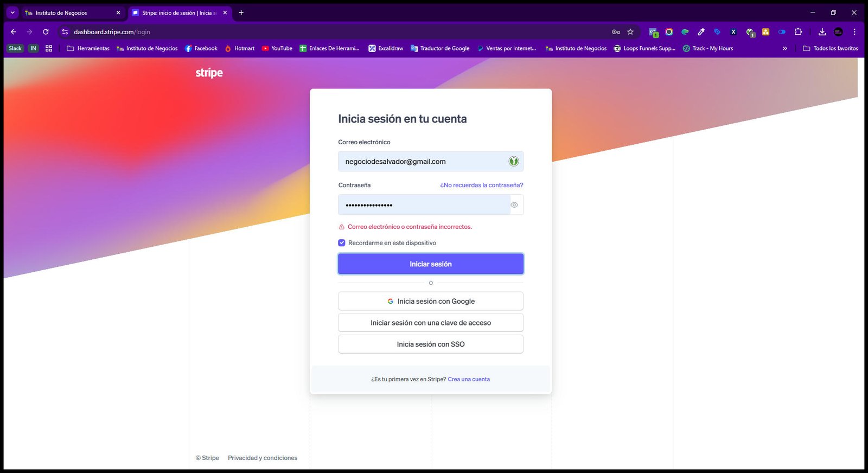The width and height of the screenshot is (868, 473).
Task: Open the browser profile avatar
Action: pos(838,32)
